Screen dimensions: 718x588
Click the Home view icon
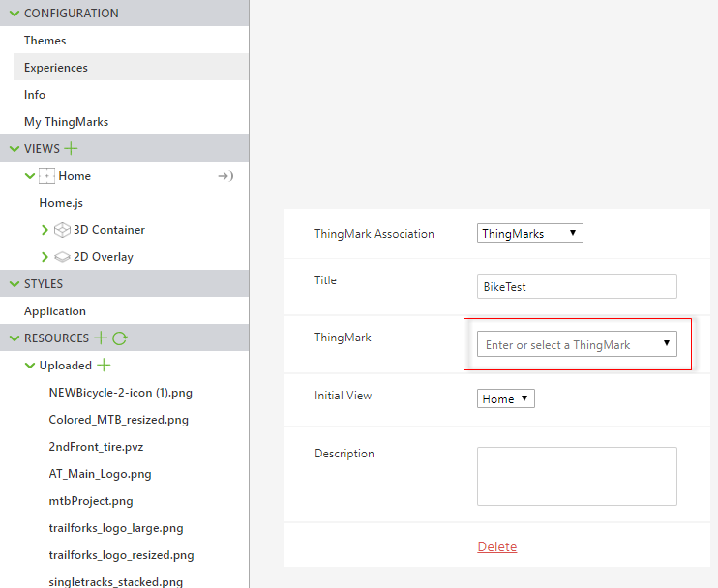point(46,176)
